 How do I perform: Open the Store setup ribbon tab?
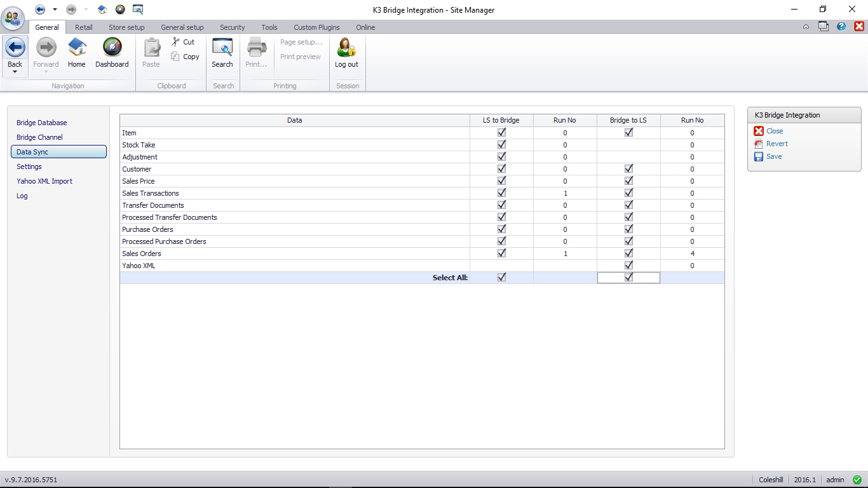[126, 27]
